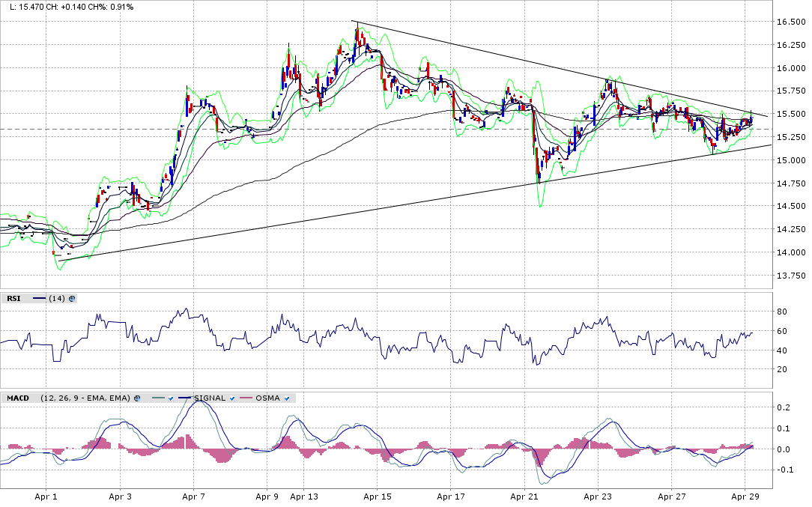Click the 0.2 level on MACD axis
The image size is (812, 507).
(782, 407)
